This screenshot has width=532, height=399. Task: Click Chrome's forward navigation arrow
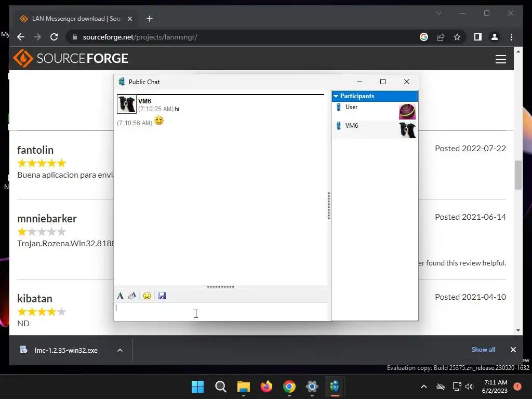coord(37,37)
